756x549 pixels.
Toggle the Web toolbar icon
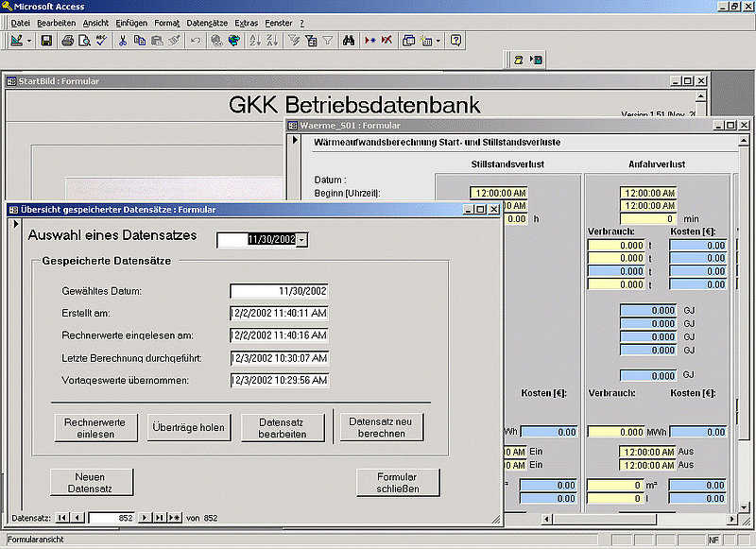[x=233, y=41]
